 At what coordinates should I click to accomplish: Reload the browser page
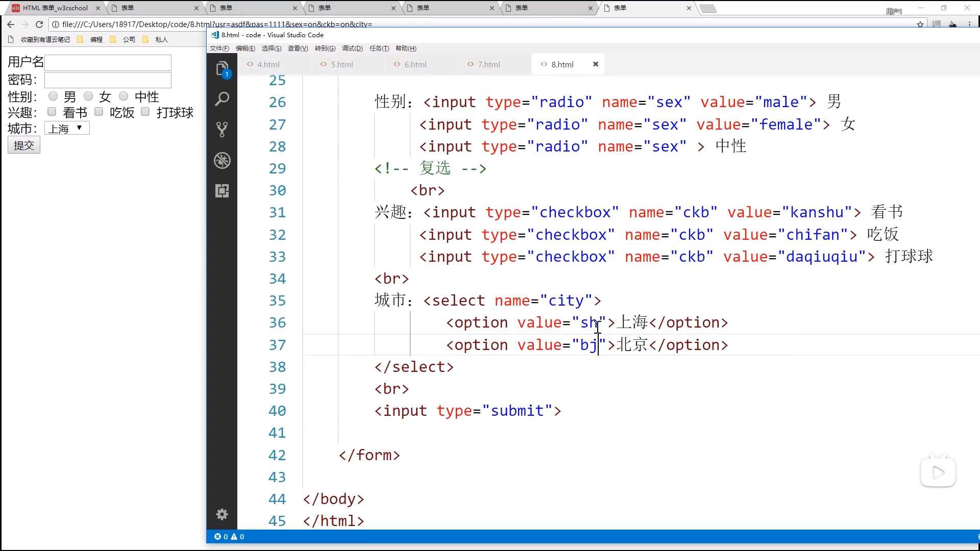[x=39, y=24]
